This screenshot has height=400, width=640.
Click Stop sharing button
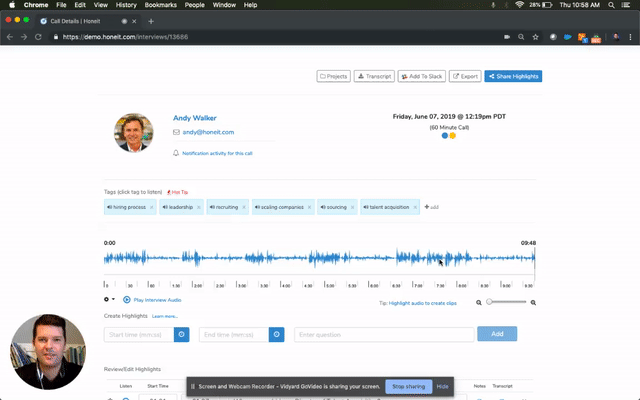click(409, 387)
